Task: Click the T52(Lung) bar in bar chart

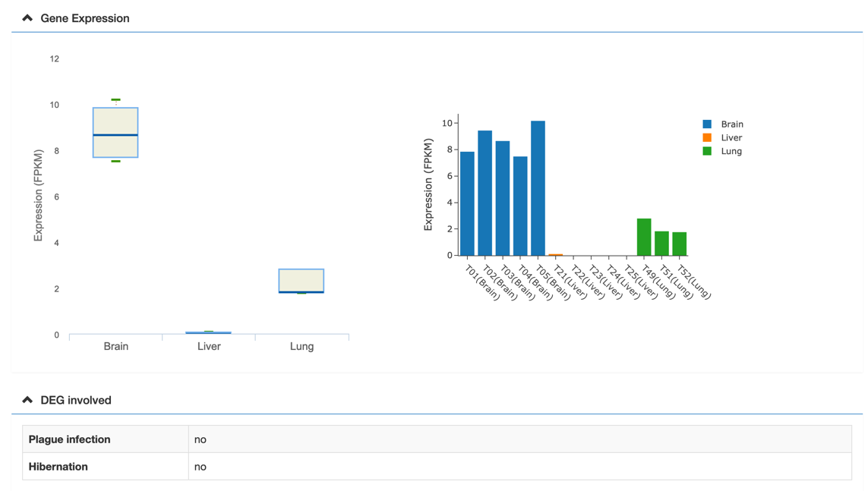Action: click(x=680, y=244)
